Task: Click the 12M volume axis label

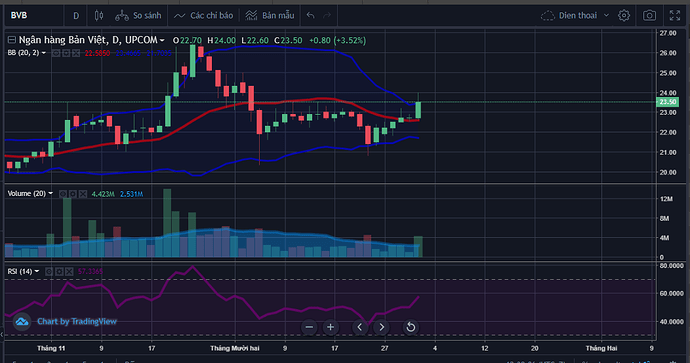Action: [x=666, y=199]
